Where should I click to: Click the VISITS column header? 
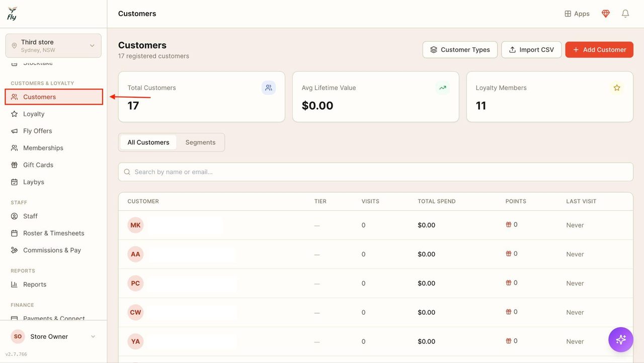click(370, 201)
